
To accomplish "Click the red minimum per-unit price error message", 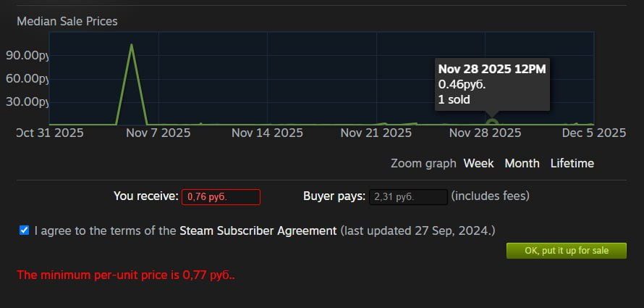I will [126, 275].
